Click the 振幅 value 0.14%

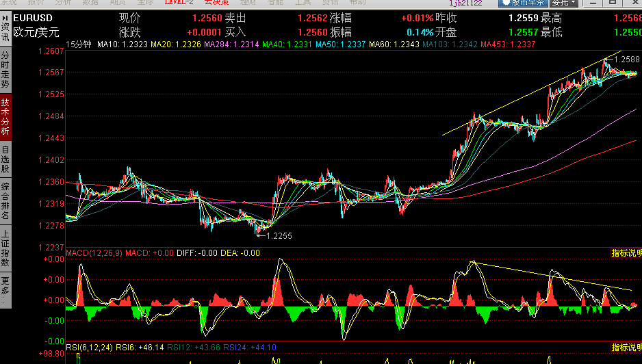(x=420, y=32)
